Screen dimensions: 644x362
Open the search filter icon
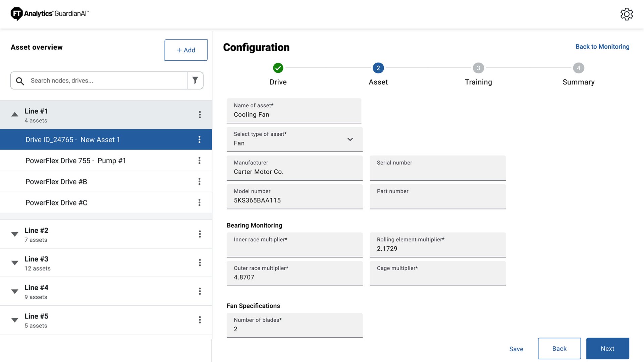pyautogui.click(x=195, y=80)
